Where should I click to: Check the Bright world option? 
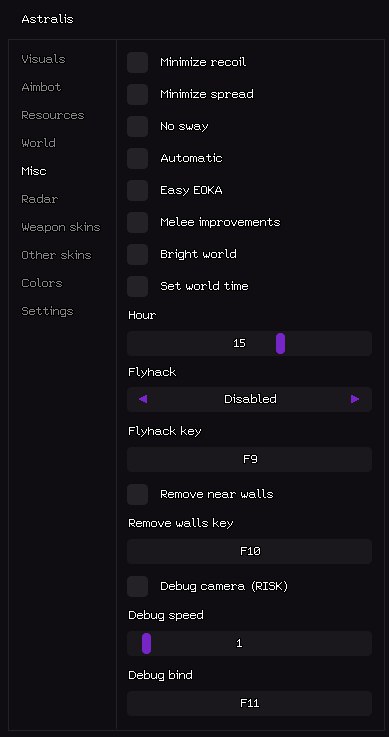[138, 254]
